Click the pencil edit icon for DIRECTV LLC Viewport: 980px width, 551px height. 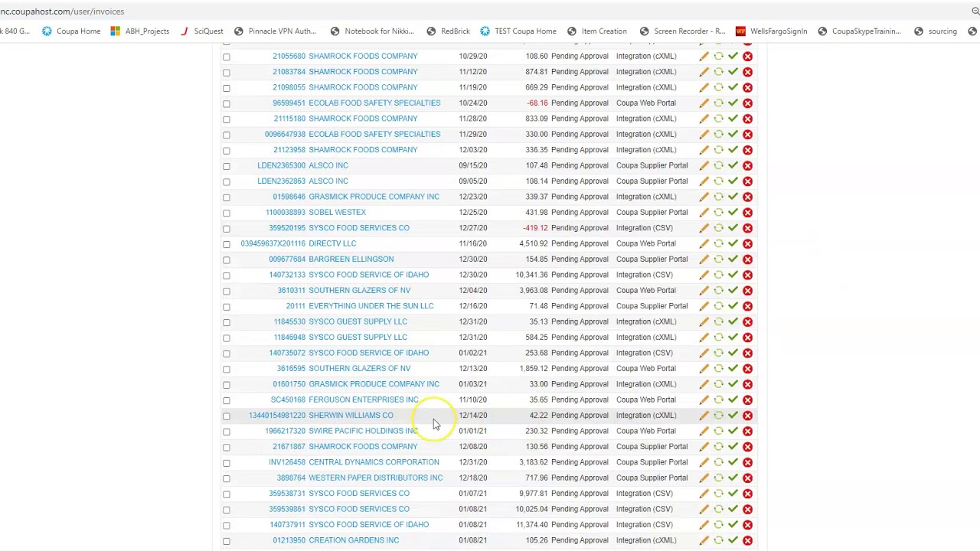coord(704,243)
